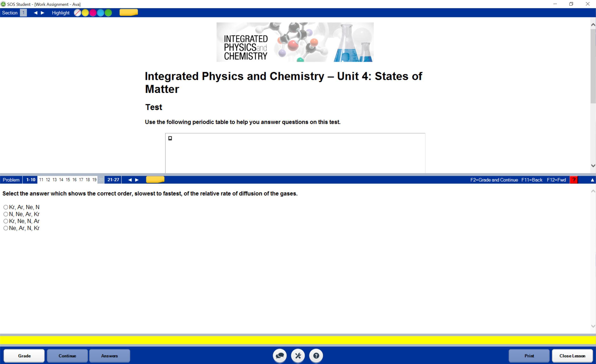
Task: Select the no-highlight eraser circle
Action: point(77,13)
